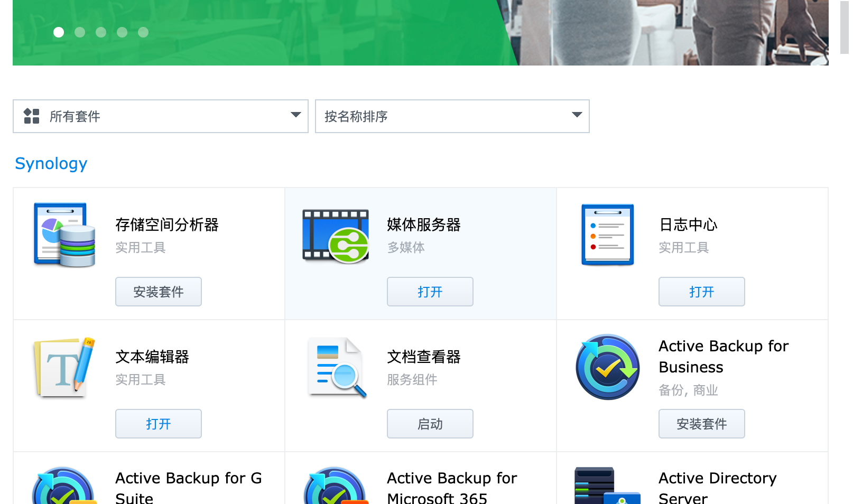Select the second banner carousel dot
Screen dimensions: 853x504
click(80, 32)
